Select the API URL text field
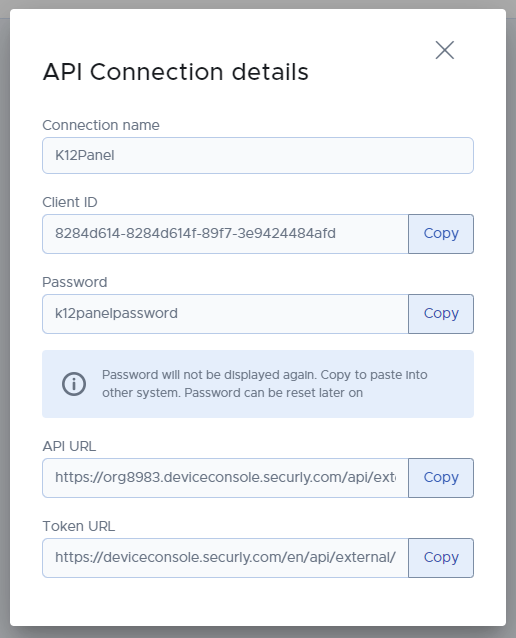The image size is (516, 638). (225, 478)
